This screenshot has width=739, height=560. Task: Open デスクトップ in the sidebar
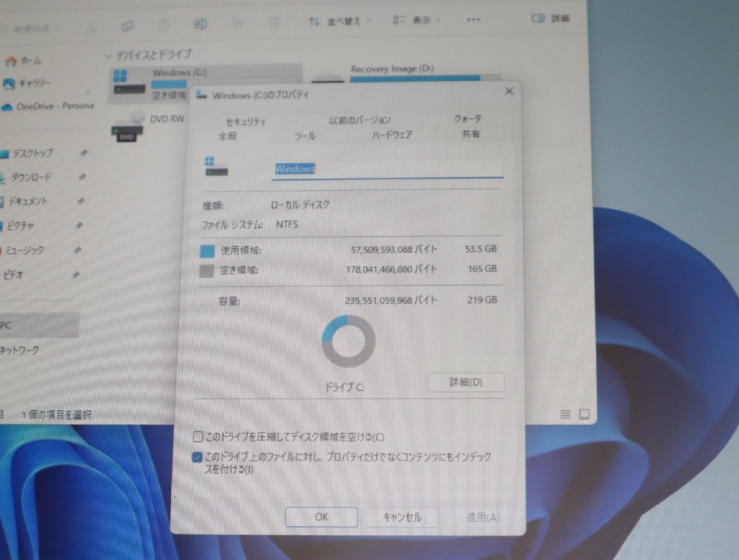[26, 153]
